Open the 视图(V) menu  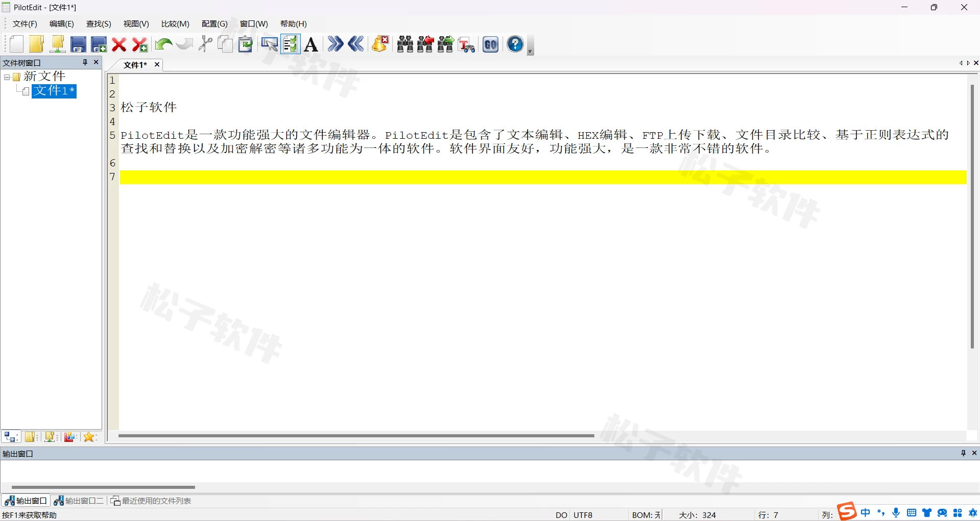pos(136,24)
